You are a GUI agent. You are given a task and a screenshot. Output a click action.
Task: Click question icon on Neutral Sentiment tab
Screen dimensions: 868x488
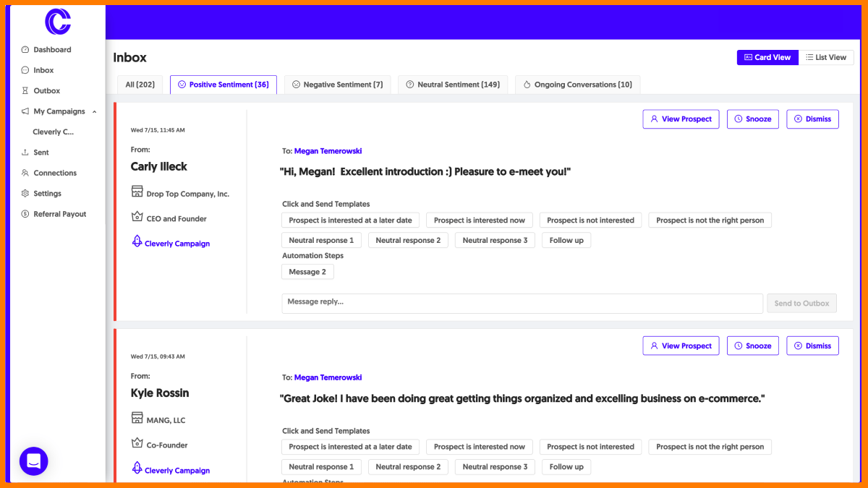coord(410,85)
